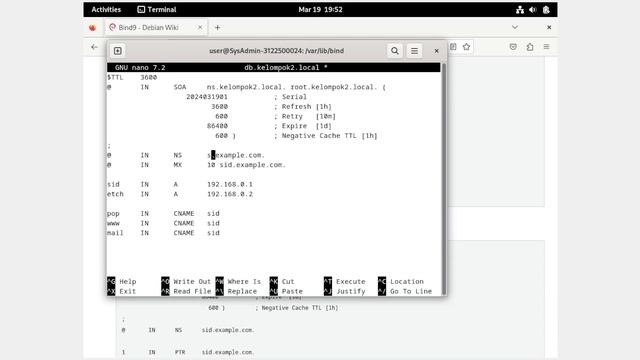
Task: Click the 'pop' CNAME record name
Action: [113, 213]
